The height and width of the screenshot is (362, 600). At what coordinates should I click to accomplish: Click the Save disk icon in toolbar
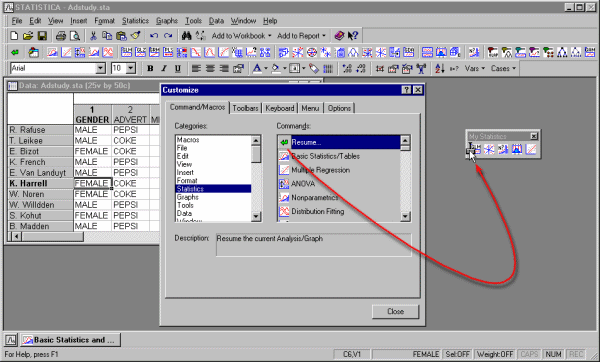tap(42, 36)
